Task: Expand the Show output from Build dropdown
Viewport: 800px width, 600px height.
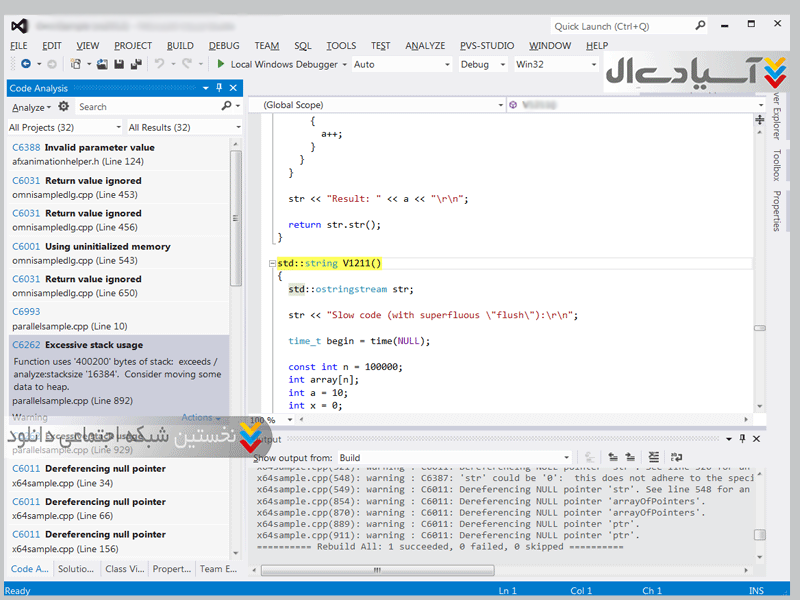Action: (x=568, y=458)
